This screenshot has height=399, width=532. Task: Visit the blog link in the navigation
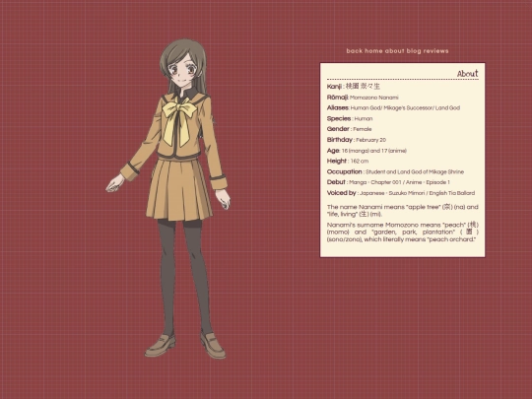pos(414,51)
